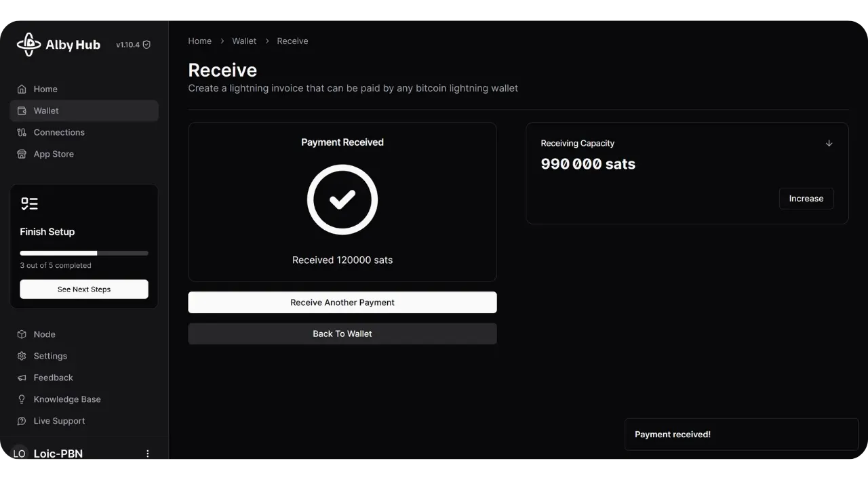The width and height of the screenshot is (868, 480).
Task: Click the Home house icon in sidebar
Action: pyautogui.click(x=22, y=89)
